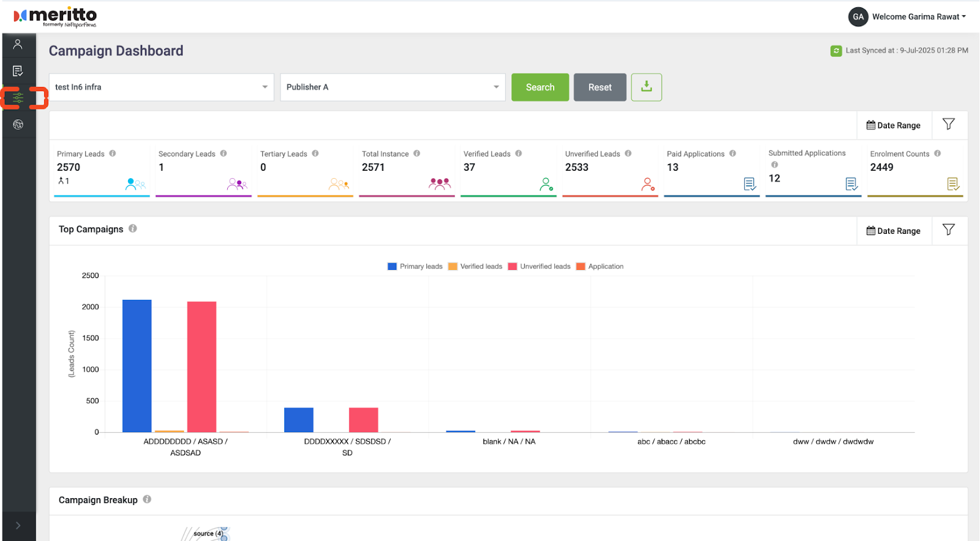Image resolution: width=980 pixels, height=541 pixels.
Task: Click the Application legend color swatch
Action: [x=581, y=266]
